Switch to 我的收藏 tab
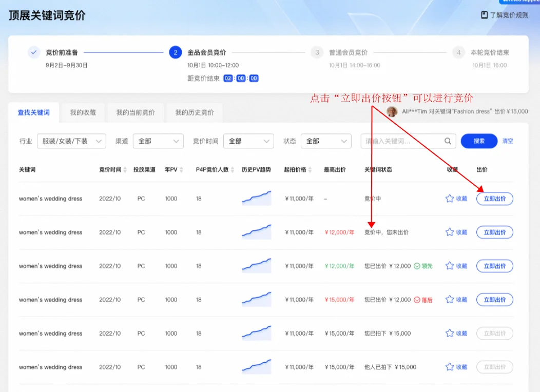Viewport: 540px width, 392px height. click(x=83, y=113)
